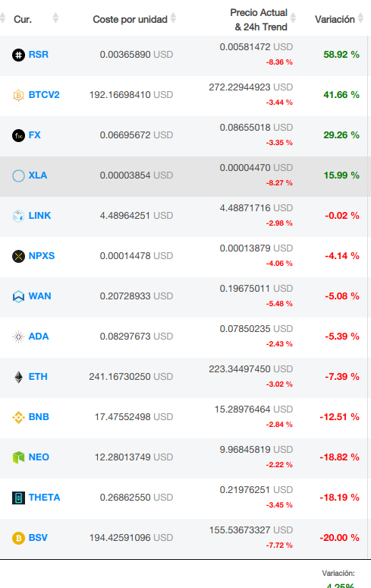
Task: Select the XLA row's 15.99 % variation
Action: 341,175
